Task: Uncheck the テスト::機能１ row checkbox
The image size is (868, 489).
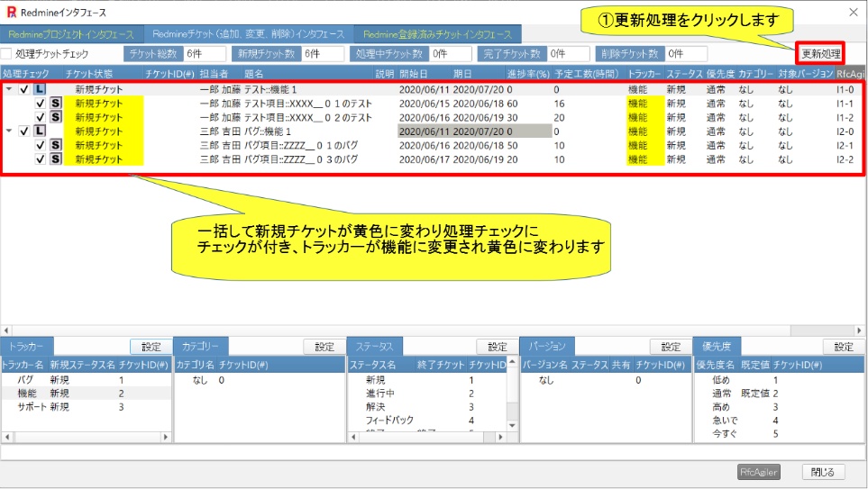Action: 24,89
